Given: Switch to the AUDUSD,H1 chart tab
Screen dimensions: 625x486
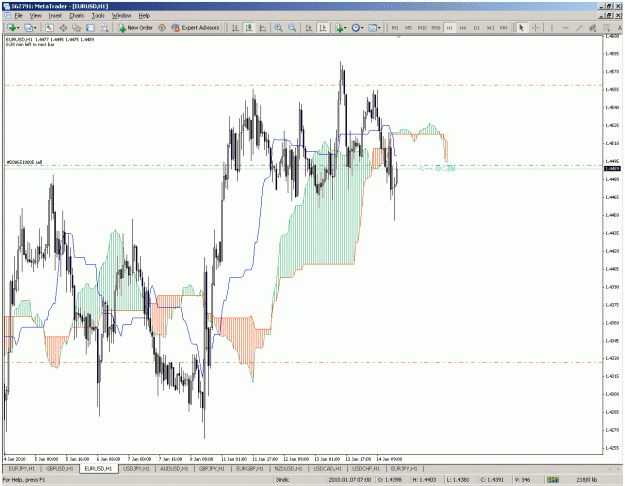Looking at the screenshot, I should point(174,469).
